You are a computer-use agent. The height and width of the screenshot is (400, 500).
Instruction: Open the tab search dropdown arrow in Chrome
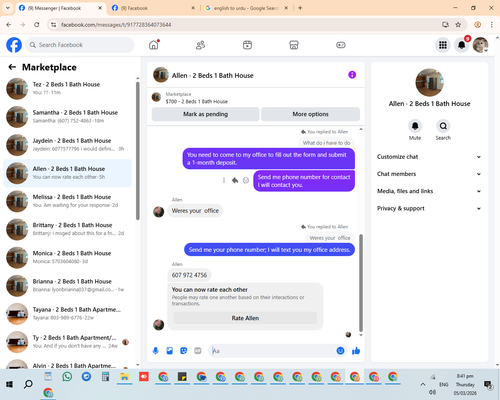click(x=8, y=8)
